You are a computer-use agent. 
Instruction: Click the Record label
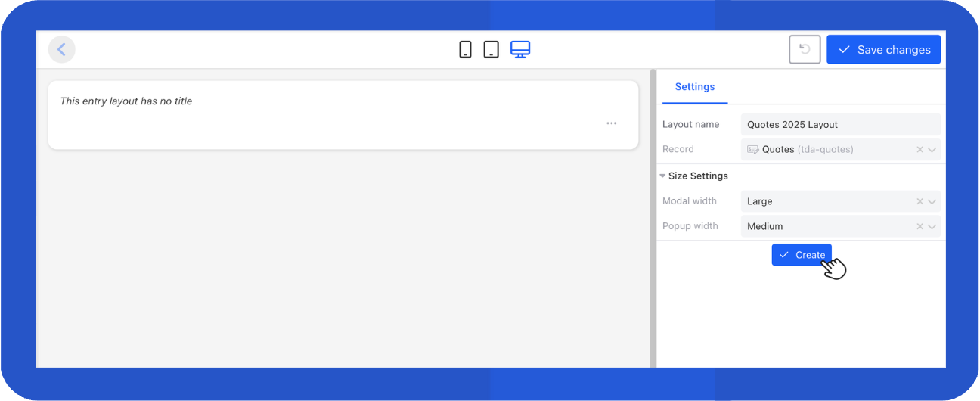click(x=678, y=150)
